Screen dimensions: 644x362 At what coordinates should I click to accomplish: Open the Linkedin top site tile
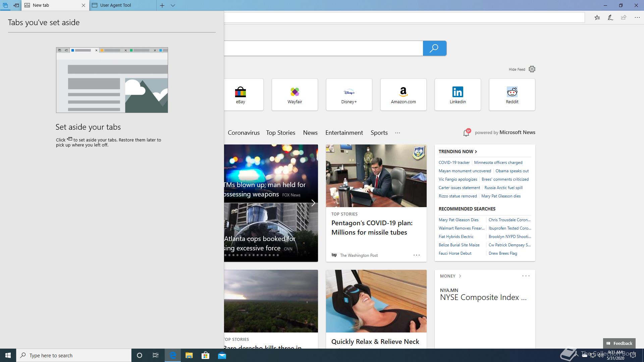pyautogui.click(x=458, y=95)
